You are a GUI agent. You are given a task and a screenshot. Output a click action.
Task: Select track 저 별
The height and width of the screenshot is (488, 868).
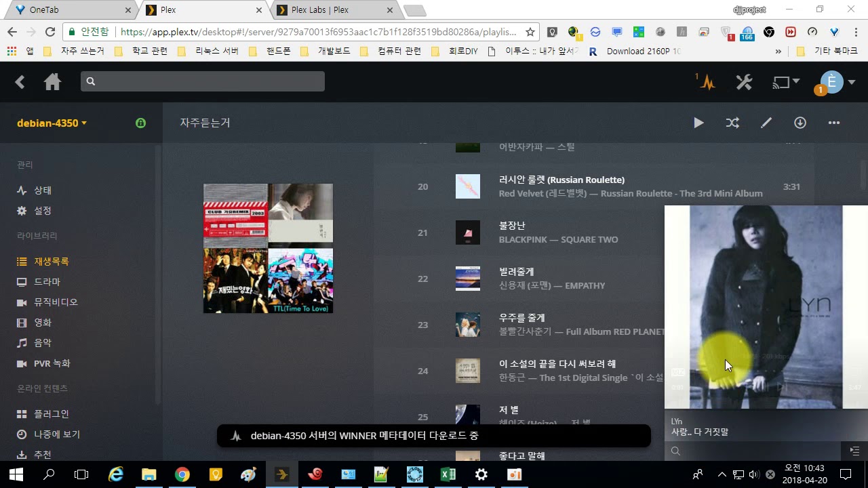509,410
